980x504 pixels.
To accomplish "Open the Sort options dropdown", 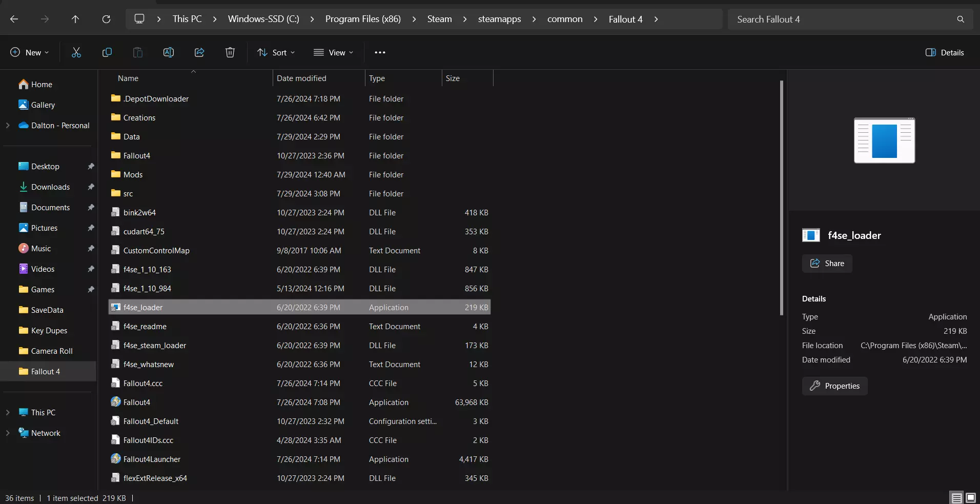I will click(276, 52).
